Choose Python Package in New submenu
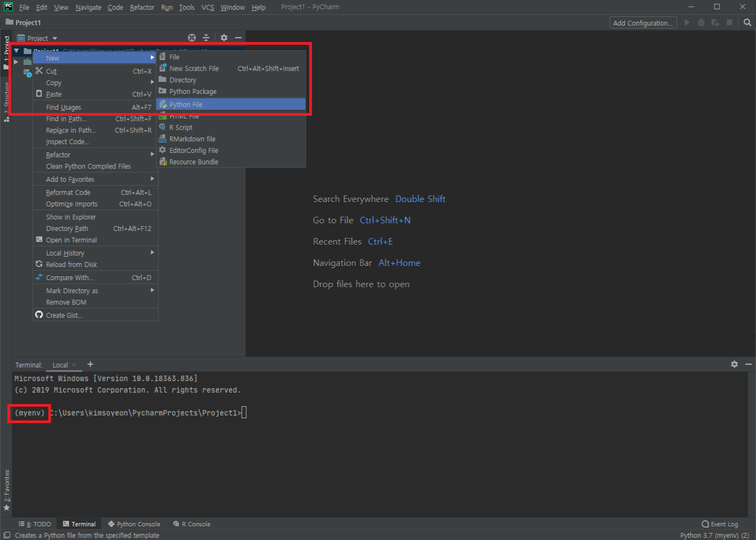This screenshot has width=756, height=540. [x=231, y=91]
